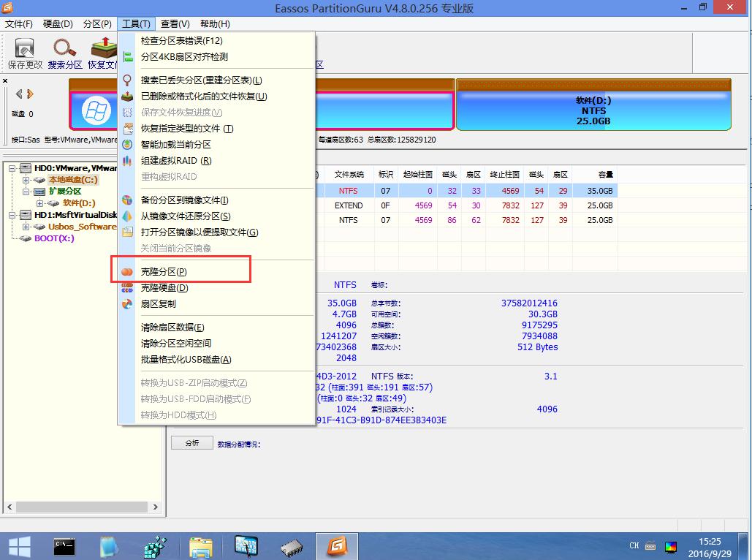The width and height of the screenshot is (752, 560).
Task: Click the PartitionGuru icon on the taskbar
Action: (336, 545)
